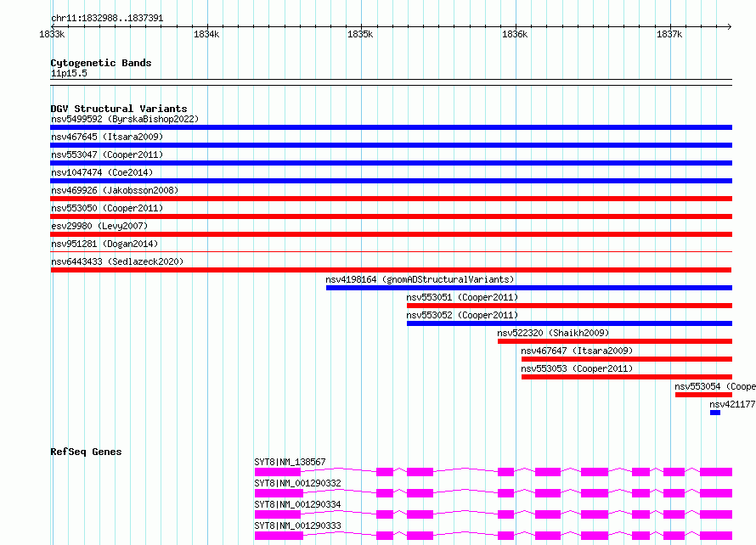Click the nsv5499592 (ByrskaBishop2022) label
Image resolution: width=756 pixels, height=545 pixels.
125,119
